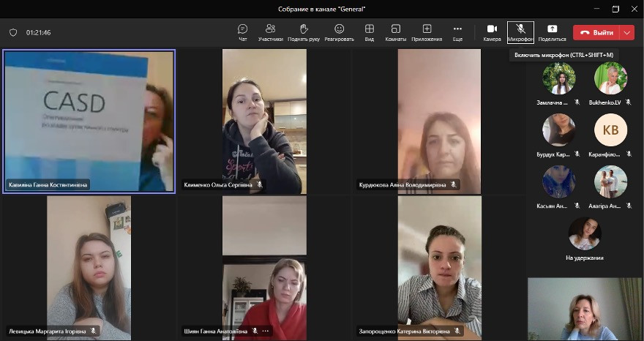Select Левицька Маргарита Ігорівна video tile
This screenshot has width=644, height=341.
point(89,268)
